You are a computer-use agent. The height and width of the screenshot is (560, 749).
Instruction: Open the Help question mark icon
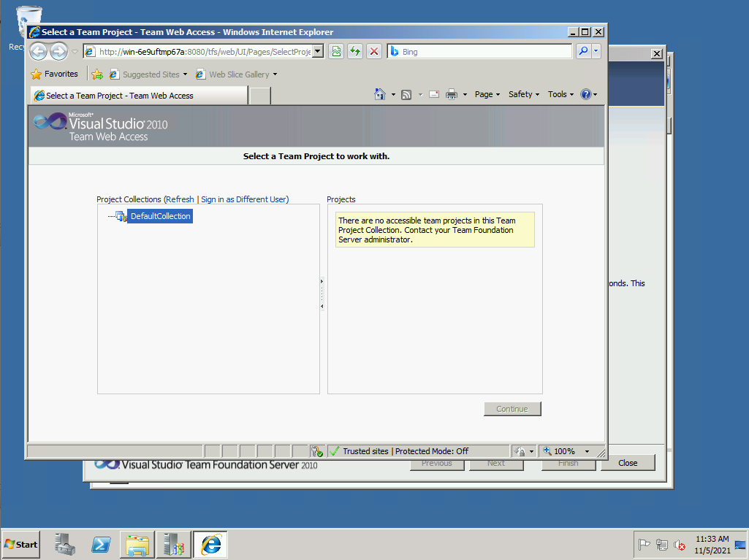585,94
